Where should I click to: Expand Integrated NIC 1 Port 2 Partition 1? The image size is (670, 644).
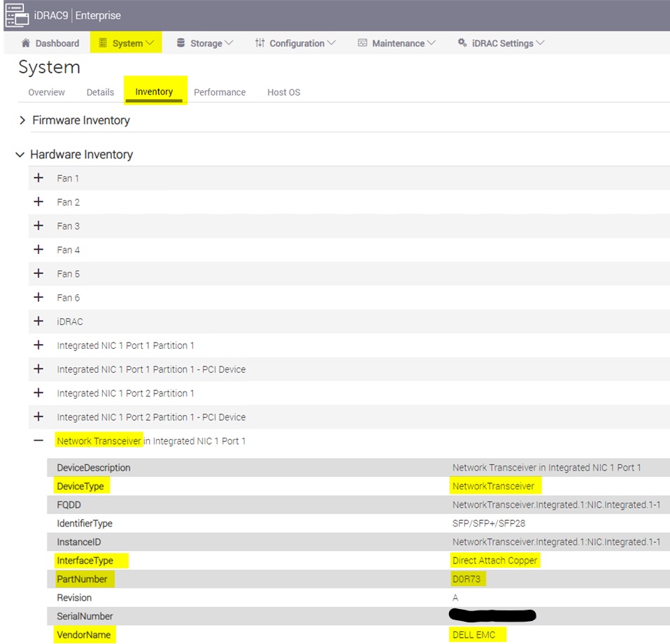click(38, 393)
